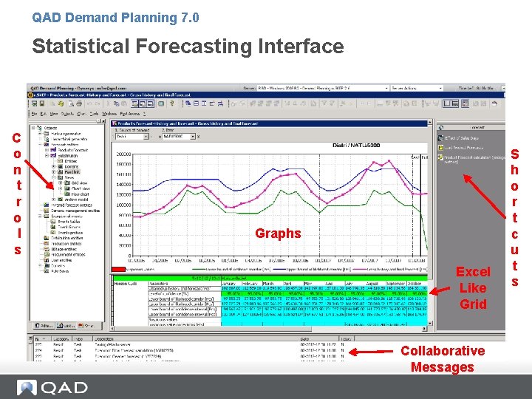Image resolution: width=532 pixels, height=399 pixels.
Task: Click the Effect of Sales Days shortcut icon
Action: click(440, 137)
